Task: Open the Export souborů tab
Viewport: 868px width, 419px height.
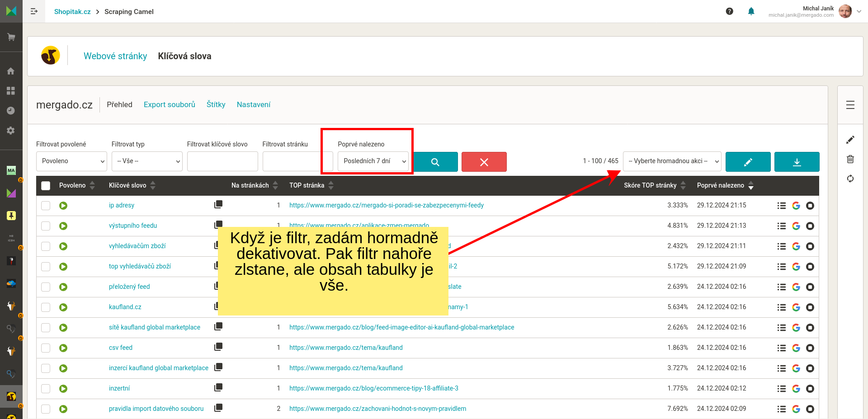Action: 170,104
